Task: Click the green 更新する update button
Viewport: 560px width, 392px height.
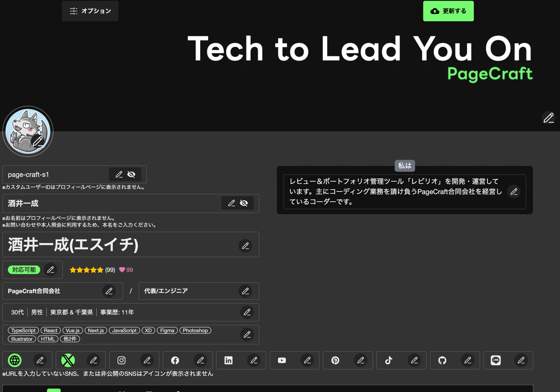Action: point(448,11)
